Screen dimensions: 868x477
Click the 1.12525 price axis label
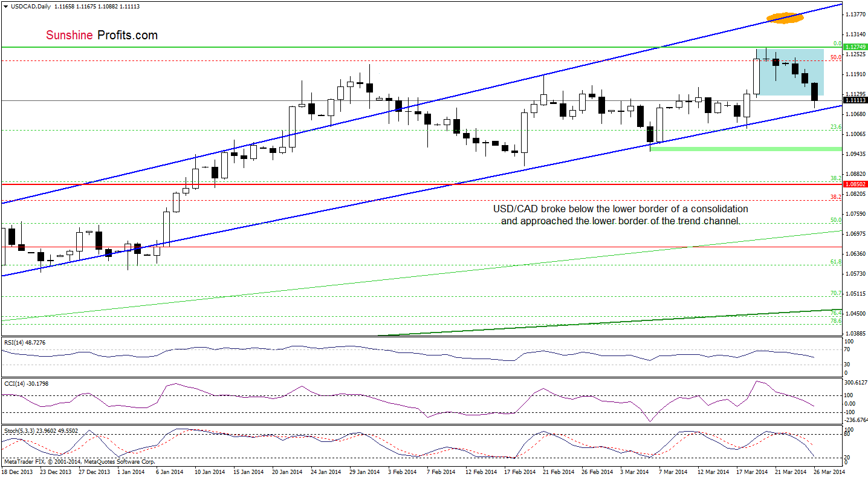[855, 54]
